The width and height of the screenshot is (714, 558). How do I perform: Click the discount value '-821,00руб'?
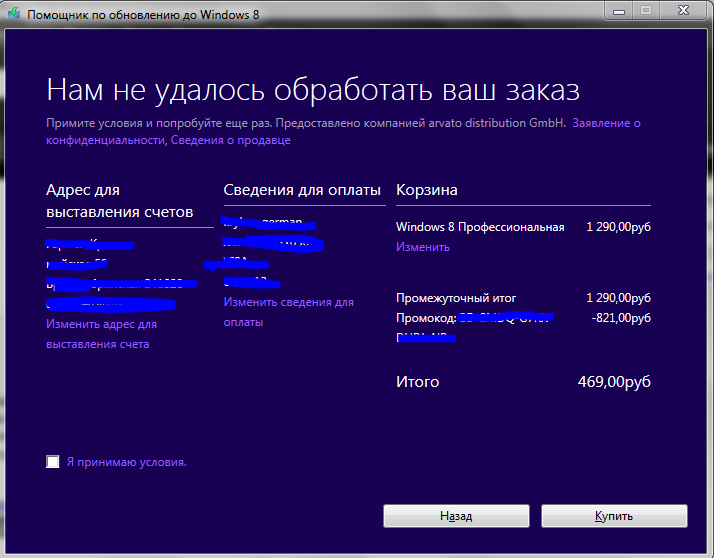point(621,317)
